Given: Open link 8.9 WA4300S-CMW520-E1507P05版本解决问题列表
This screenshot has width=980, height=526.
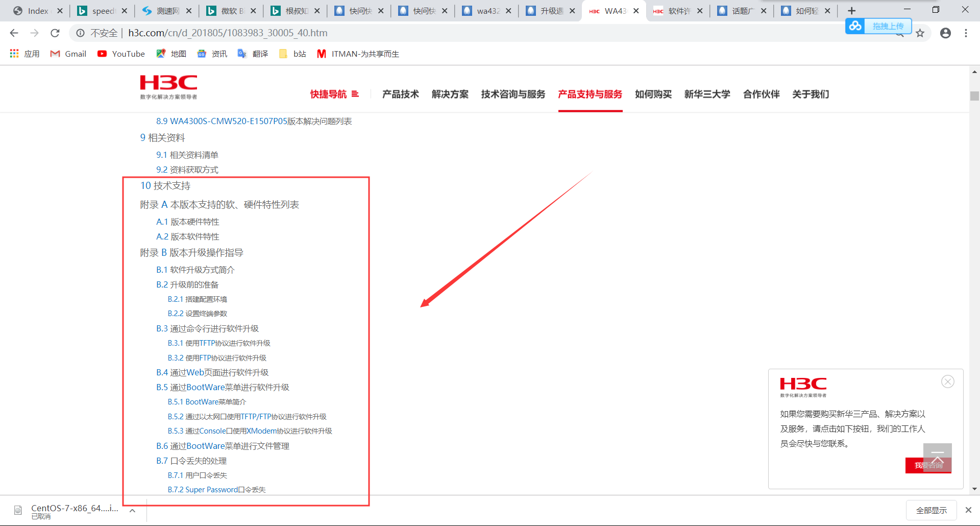Looking at the screenshot, I should click(x=254, y=121).
